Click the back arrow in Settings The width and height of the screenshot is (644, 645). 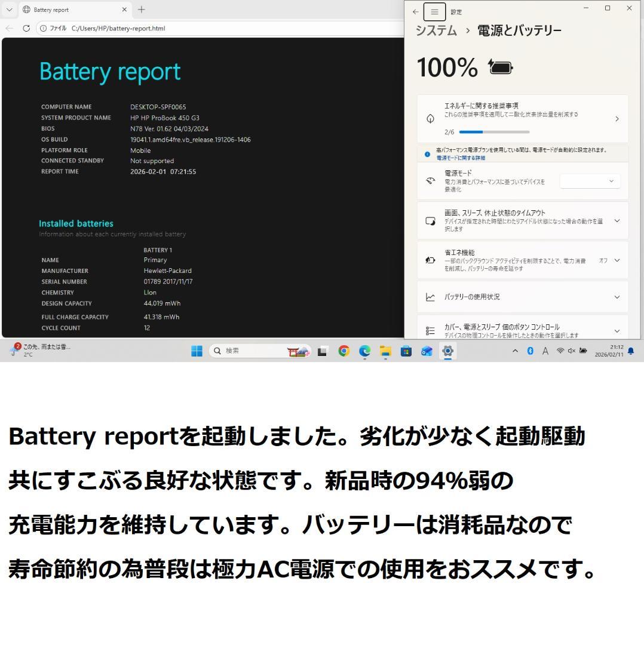(415, 11)
